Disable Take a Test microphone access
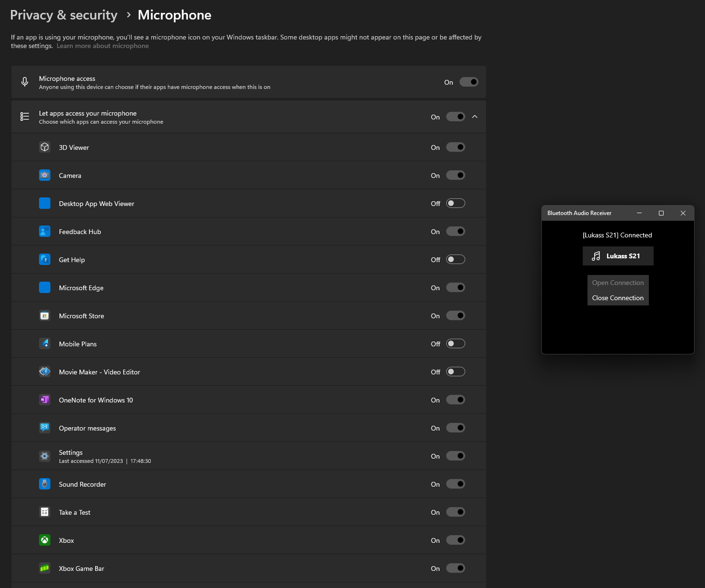 [456, 512]
